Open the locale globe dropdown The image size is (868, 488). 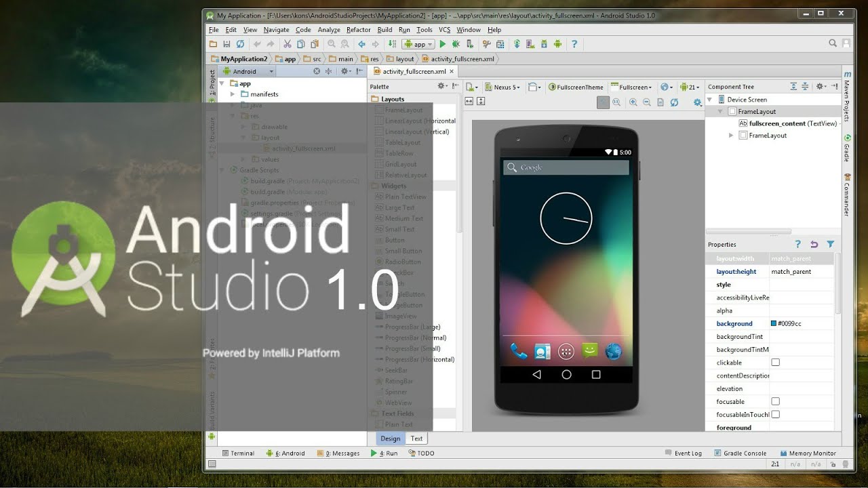point(667,87)
